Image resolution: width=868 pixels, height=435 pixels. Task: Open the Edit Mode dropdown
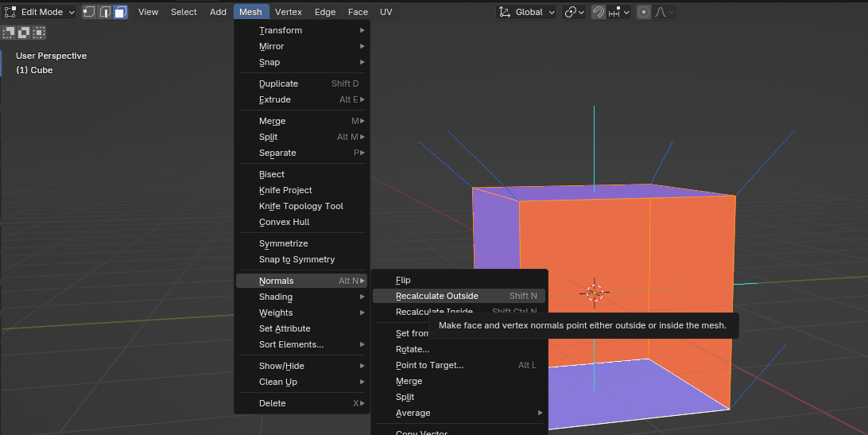point(40,12)
